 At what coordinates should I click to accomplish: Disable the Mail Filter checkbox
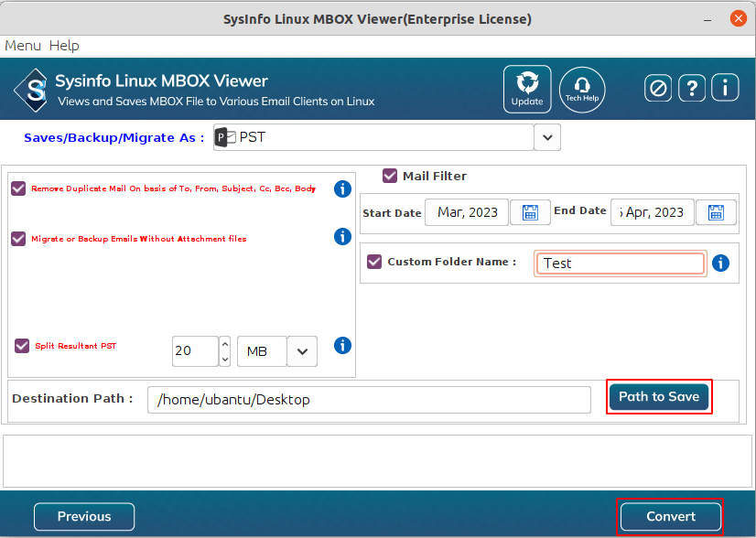(390, 176)
